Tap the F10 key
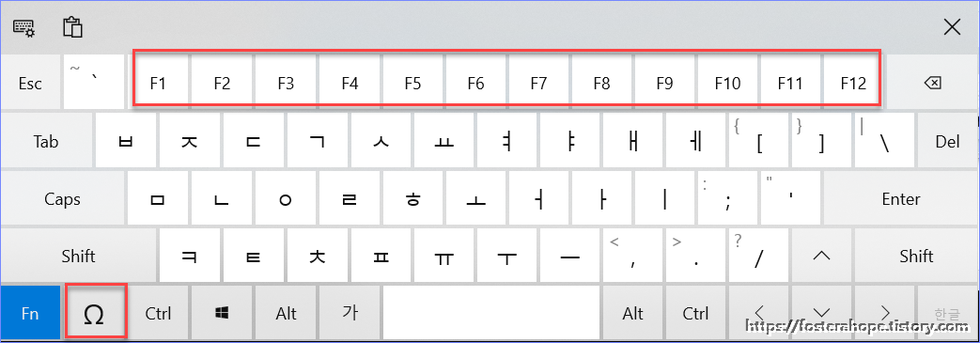This screenshot has height=343, width=980. tap(727, 83)
